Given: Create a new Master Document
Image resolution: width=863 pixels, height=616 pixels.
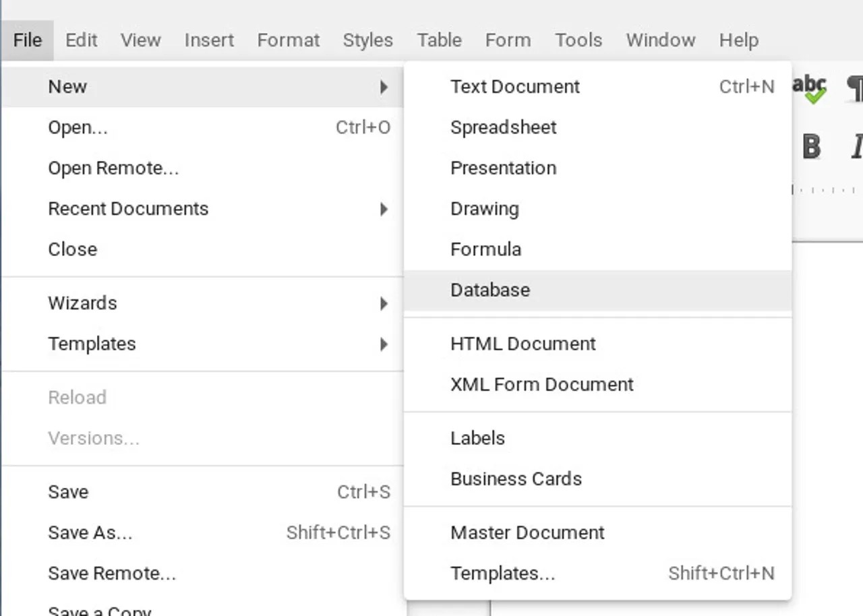Looking at the screenshot, I should pyautogui.click(x=527, y=533).
